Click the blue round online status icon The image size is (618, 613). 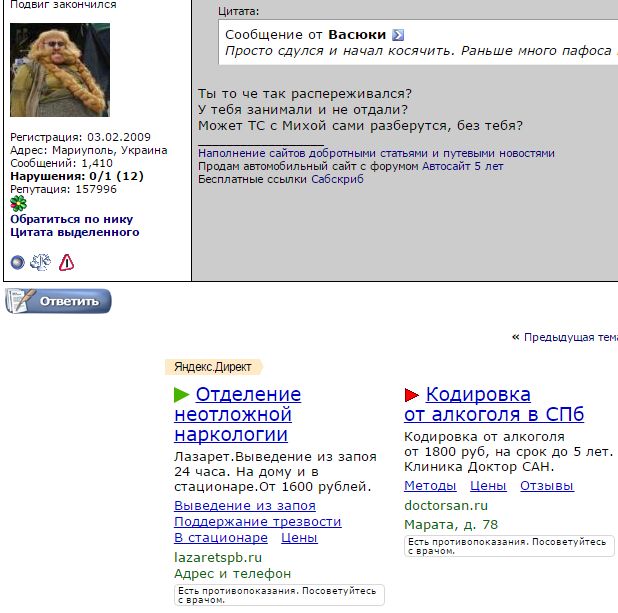tap(17, 263)
